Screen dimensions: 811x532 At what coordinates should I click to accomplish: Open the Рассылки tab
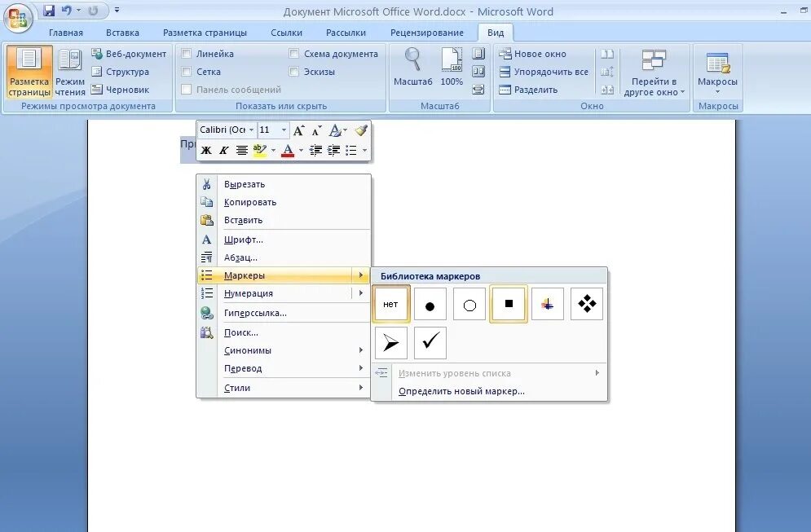click(x=346, y=33)
